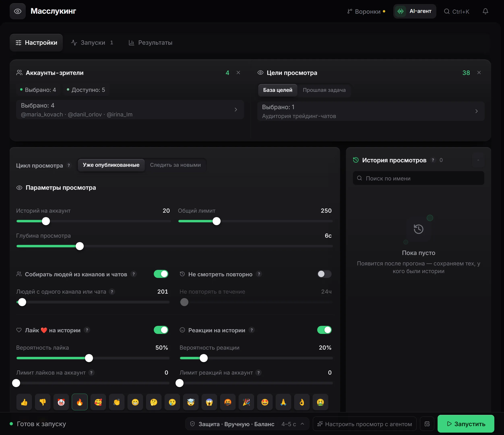The width and height of the screenshot is (504, 435).
Task: Pick the clown emoji reaction
Action: [61, 402]
